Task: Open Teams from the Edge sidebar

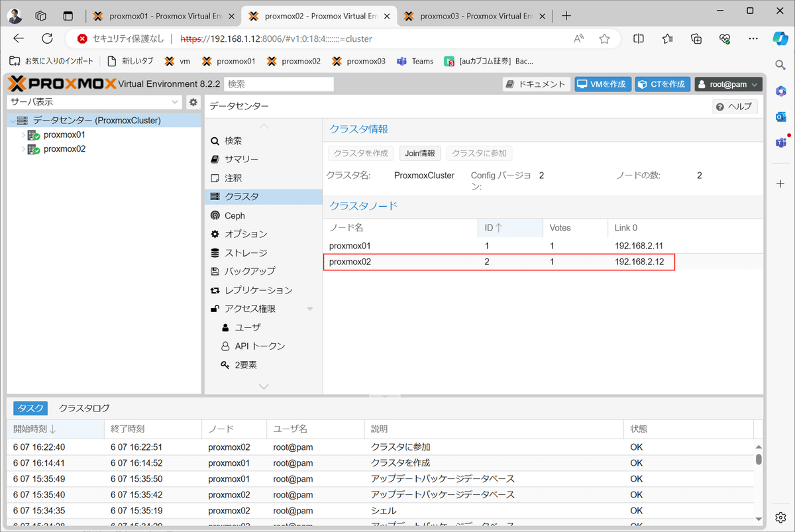Action: pyautogui.click(x=780, y=142)
